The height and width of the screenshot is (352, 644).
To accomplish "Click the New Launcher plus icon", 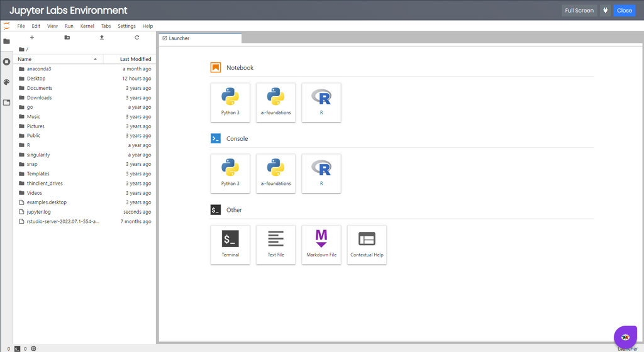I will (x=32, y=38).
